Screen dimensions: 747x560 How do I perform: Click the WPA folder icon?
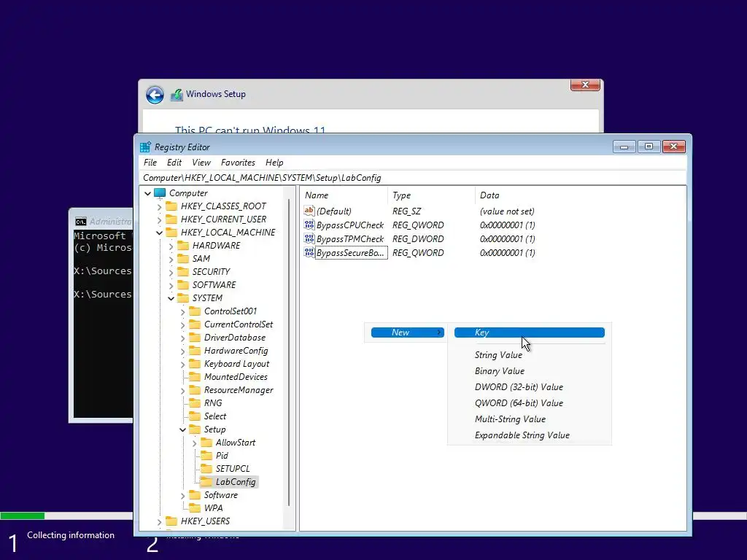point(194,508)
